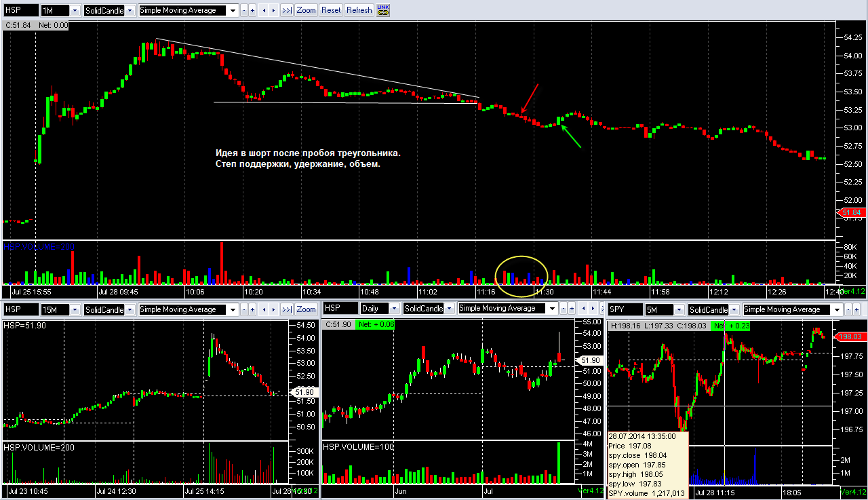The height and width of the screenshot is (500, 868).
Task: Click the HSP symbol field in main chart
Action: (x=21, y=11)
